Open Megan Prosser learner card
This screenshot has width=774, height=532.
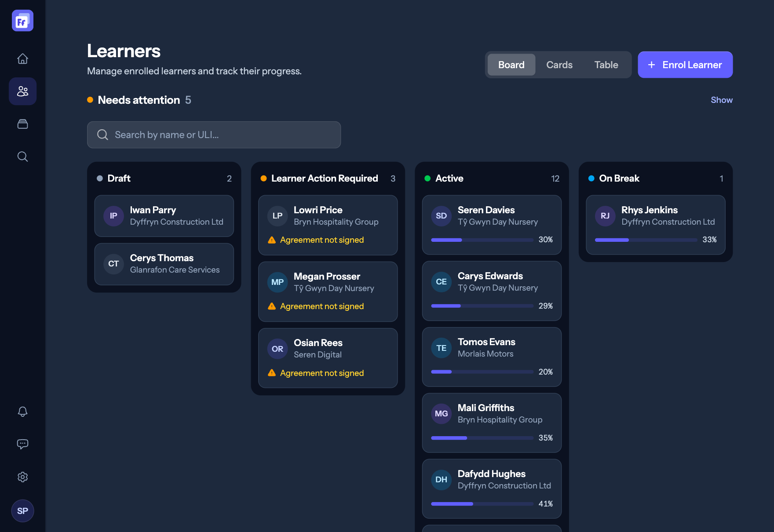point(328,292)
